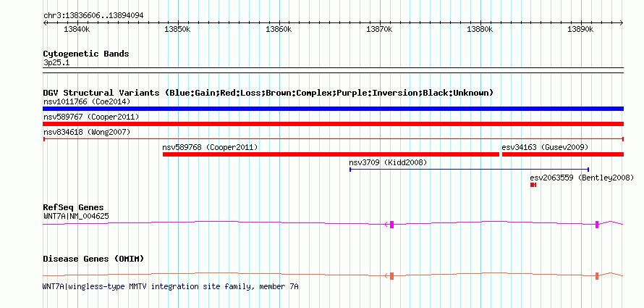Click the small red esv2063559 variant glyph
Screen dimensions: 644x308
pos(533,185)
